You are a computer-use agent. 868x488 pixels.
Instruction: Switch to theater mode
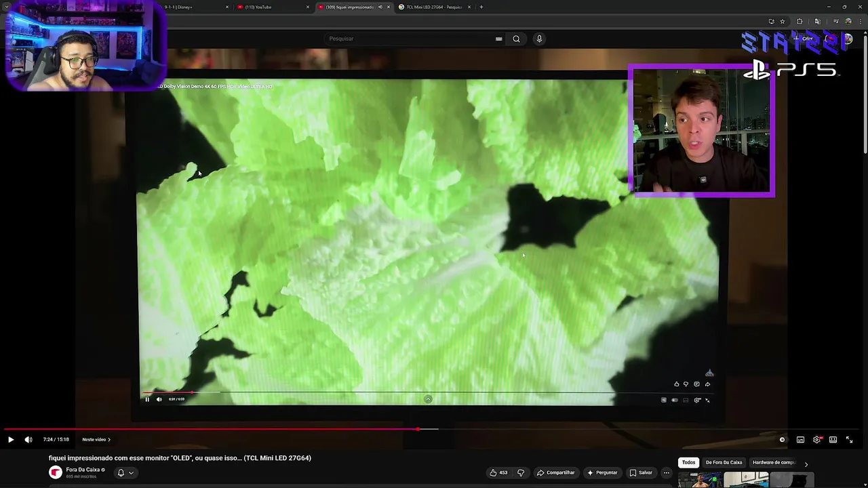(833, 440)
